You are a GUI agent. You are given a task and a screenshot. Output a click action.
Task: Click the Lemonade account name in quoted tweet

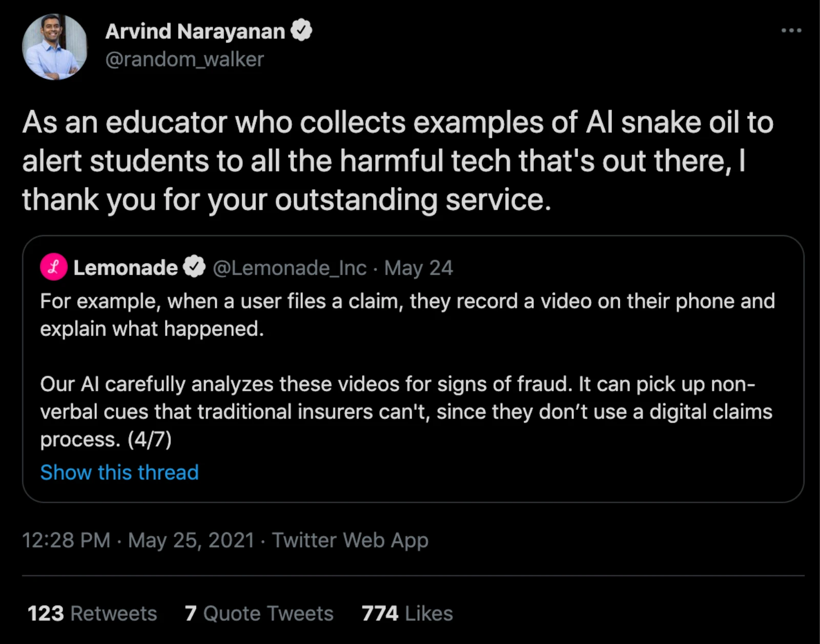tap(126, 267)
